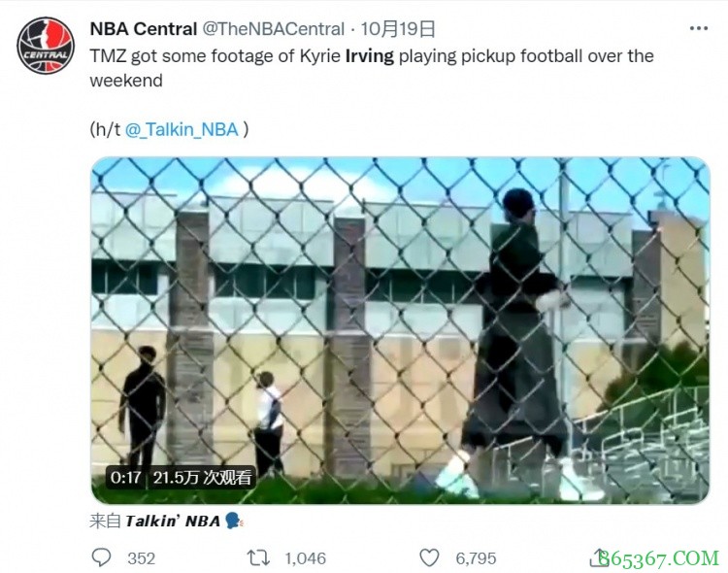
Task: Click the share upload icon
Action: pyautogui.click(x=599, y=557)
